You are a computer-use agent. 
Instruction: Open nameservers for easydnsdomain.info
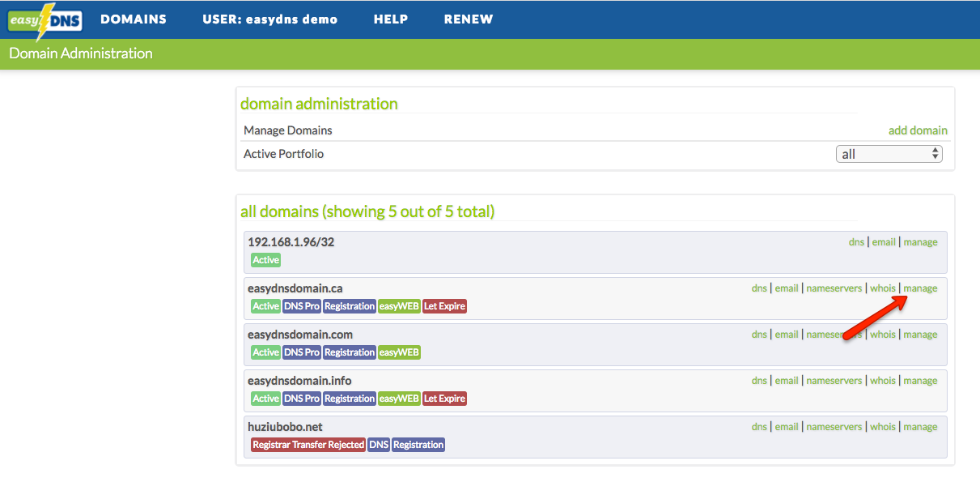[x=834, y=381]
